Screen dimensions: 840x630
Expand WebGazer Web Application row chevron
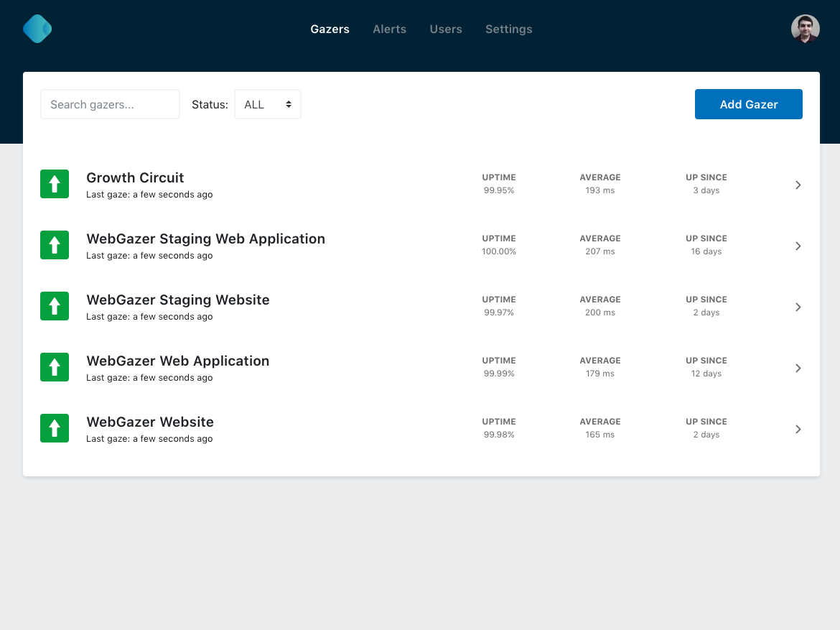[x=798, y=368]
